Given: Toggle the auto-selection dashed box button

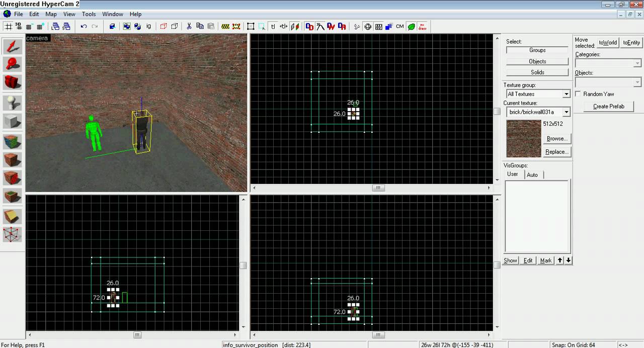Looking at the screenshot, I should pyautogui.click(x=262, y=26).
